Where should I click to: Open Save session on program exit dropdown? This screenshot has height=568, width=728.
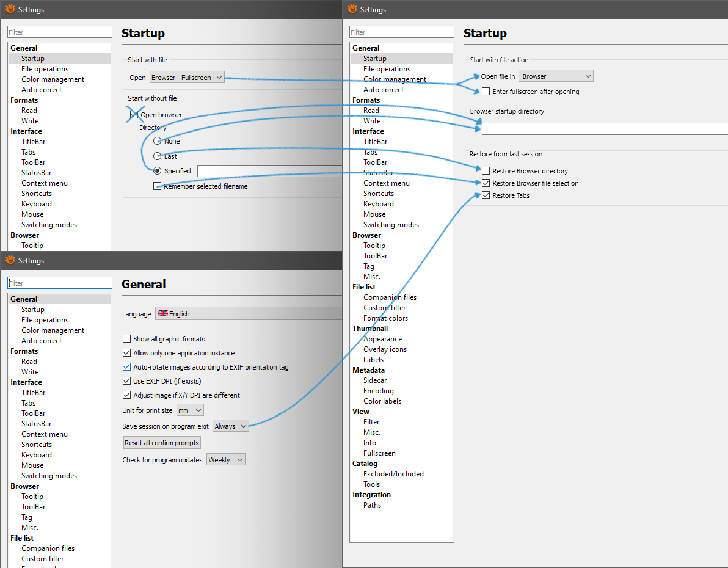tap(231, 426)
